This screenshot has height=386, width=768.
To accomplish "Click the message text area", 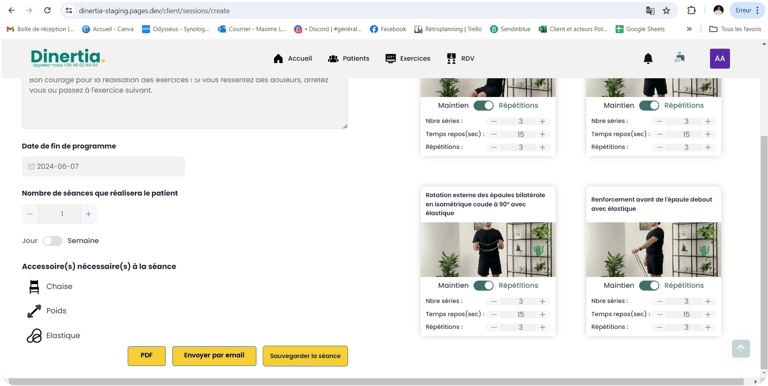I will (x=185, y=102).
